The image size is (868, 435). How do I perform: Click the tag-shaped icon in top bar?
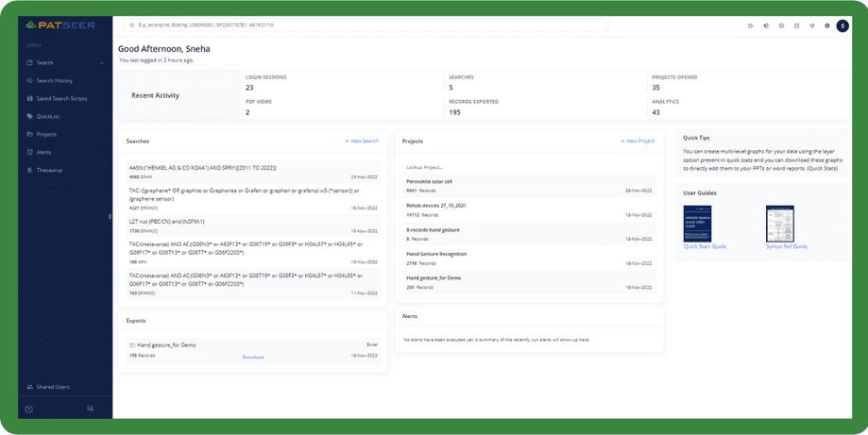pos(751,25)
